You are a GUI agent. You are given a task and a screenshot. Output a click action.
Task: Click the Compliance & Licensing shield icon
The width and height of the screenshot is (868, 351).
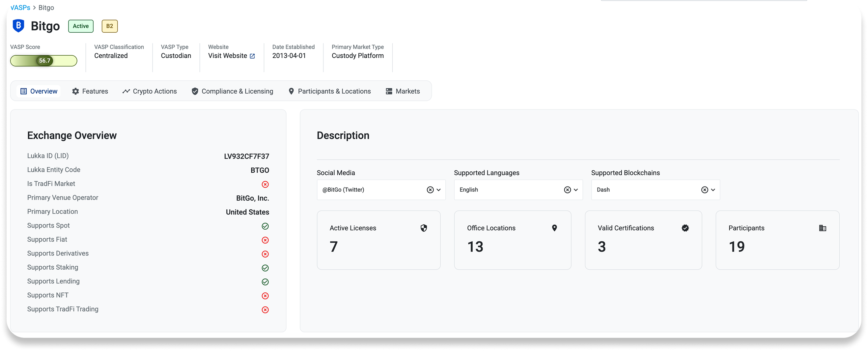(x=195, y=91)
